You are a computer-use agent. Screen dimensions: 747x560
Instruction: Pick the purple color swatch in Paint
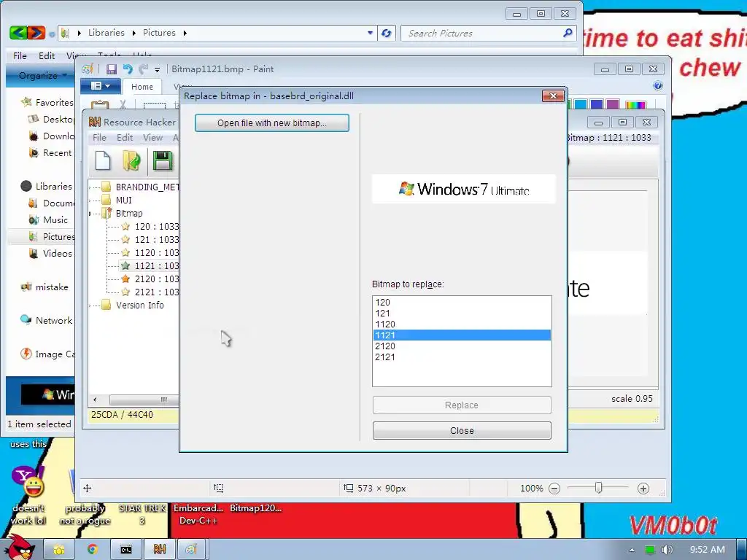(x=613, y=104)
